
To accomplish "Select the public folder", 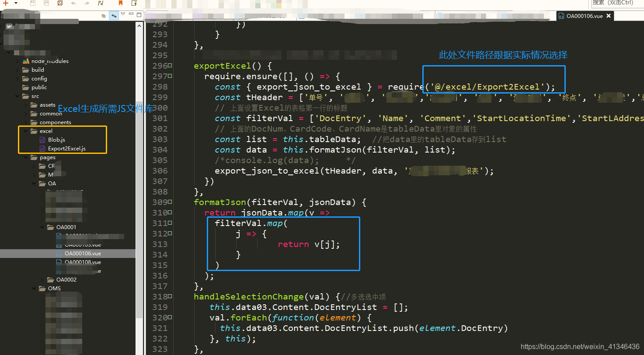I will tap(39, 87).
